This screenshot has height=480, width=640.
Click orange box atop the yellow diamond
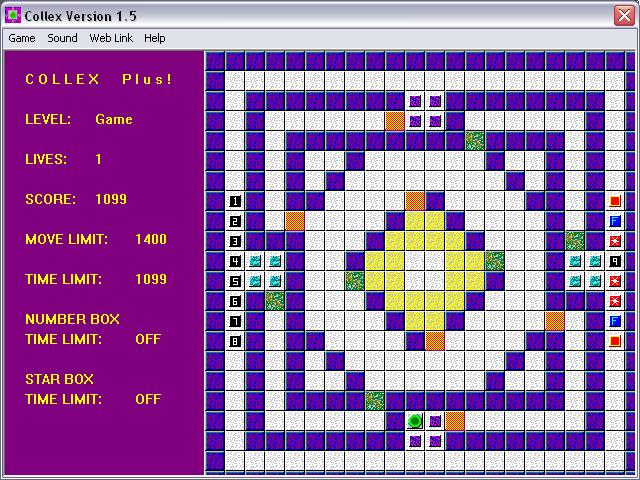coord(415,201)
